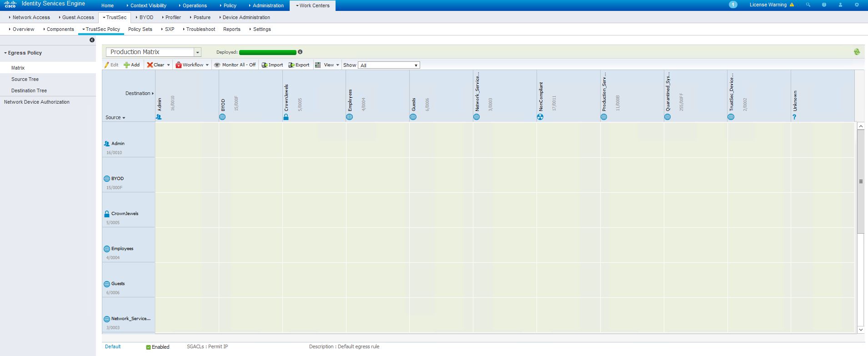
Task: Click CrownJewels source row lock icon
Action: pos(107,214)
